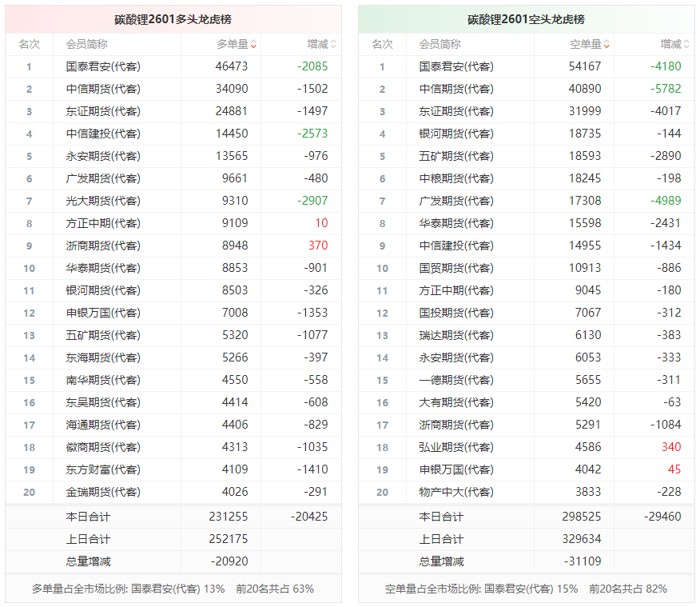Select 国泰君安(代客) in long table

[x=103, y=66]
